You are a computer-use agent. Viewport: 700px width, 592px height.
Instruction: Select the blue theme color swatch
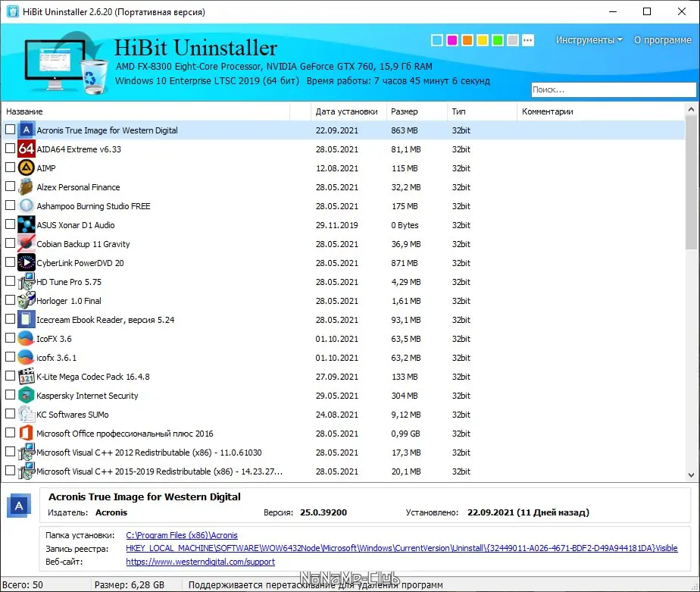[x=437, y=40]
